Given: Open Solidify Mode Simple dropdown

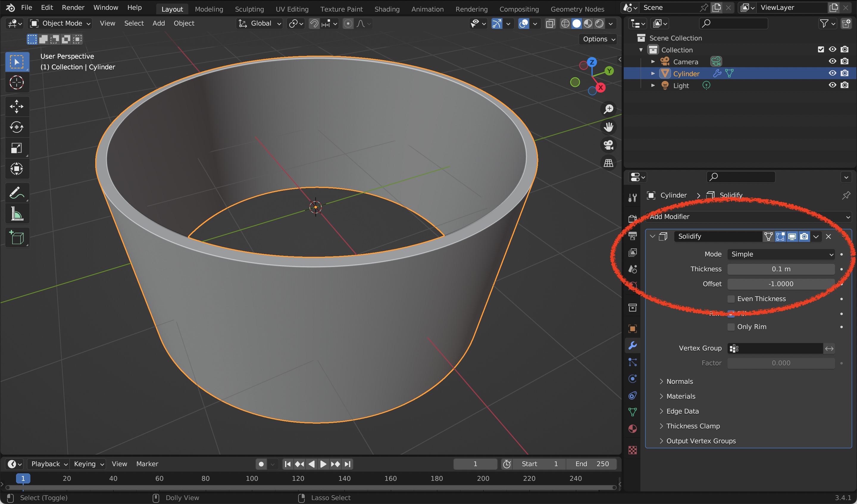Looking at the screenshot, I should click(781, 254).
